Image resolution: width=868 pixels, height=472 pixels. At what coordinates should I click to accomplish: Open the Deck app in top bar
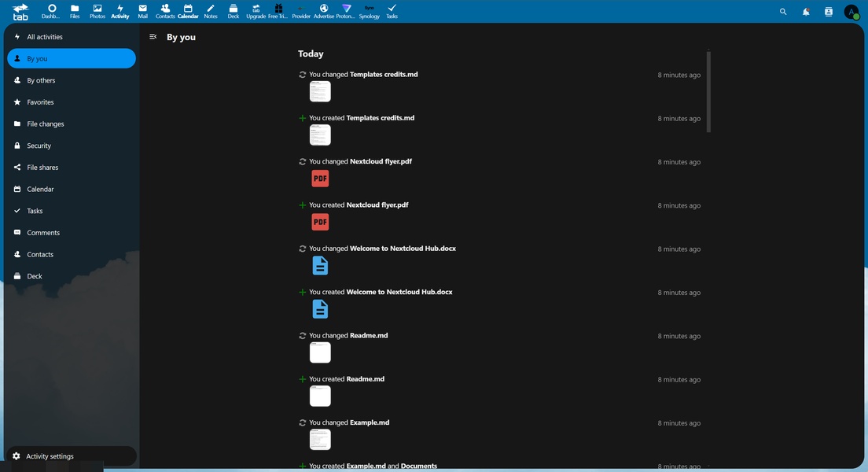click(234, 11)
